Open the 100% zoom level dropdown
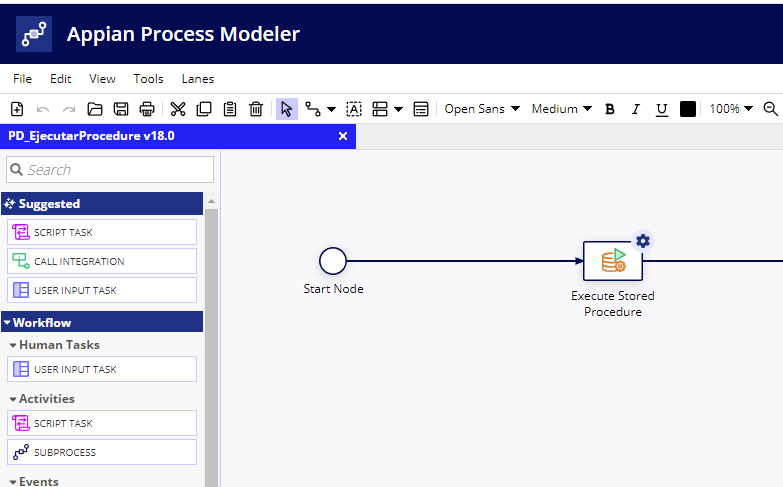 tap(731, 109)
